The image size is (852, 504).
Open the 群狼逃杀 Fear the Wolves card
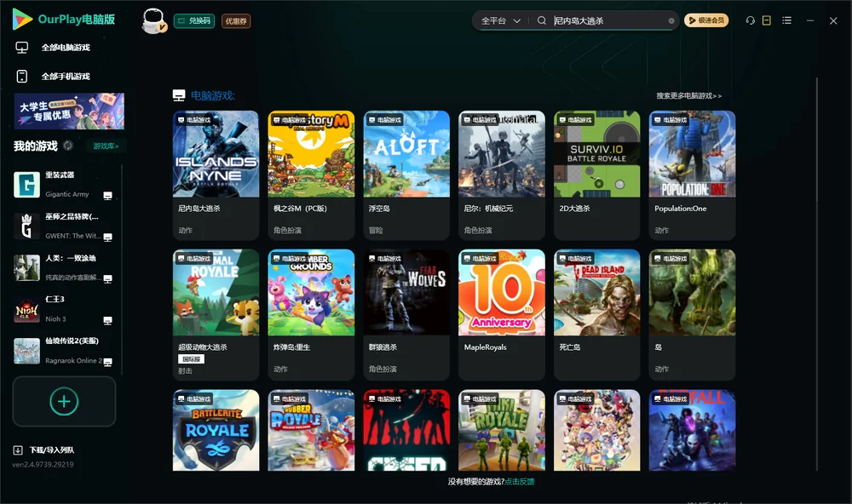[x=406, y=314]
